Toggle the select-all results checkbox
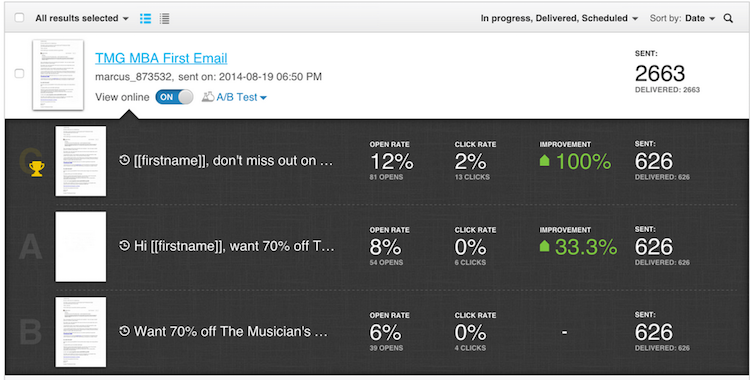Screen dimensions: 750x380 tap(19, 18)
